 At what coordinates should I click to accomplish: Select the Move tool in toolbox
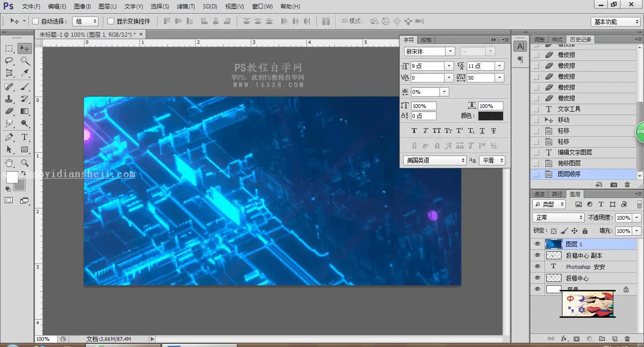(x=25, y=48)
